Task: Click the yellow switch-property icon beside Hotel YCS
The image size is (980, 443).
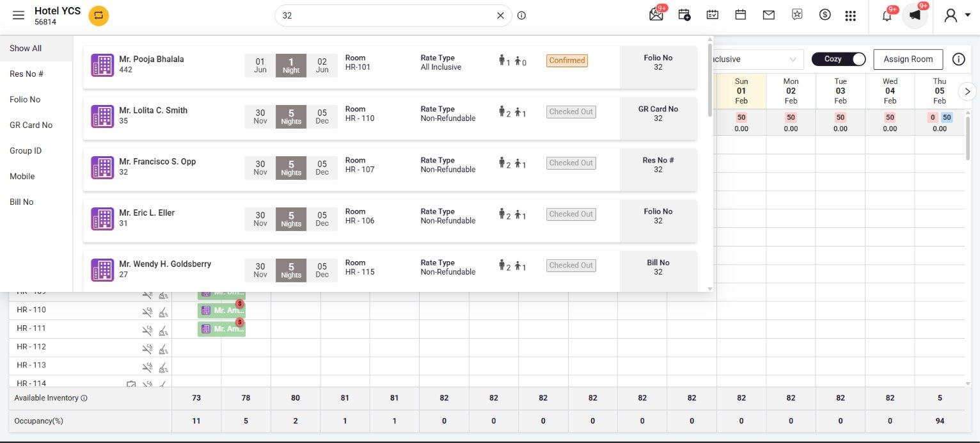Action: pyautogui.click(x=99, y=15)
